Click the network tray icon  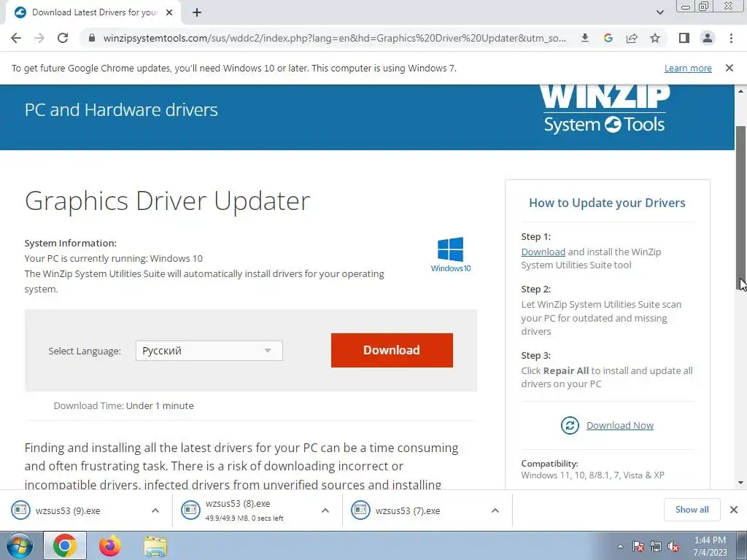656,547
